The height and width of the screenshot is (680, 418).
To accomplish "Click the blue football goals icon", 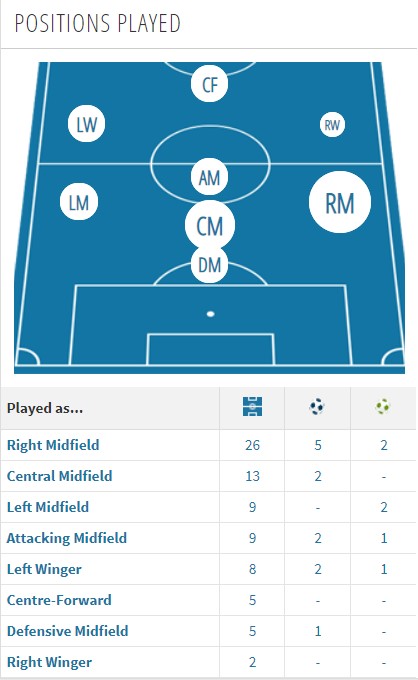I will (x=317, y=407).
